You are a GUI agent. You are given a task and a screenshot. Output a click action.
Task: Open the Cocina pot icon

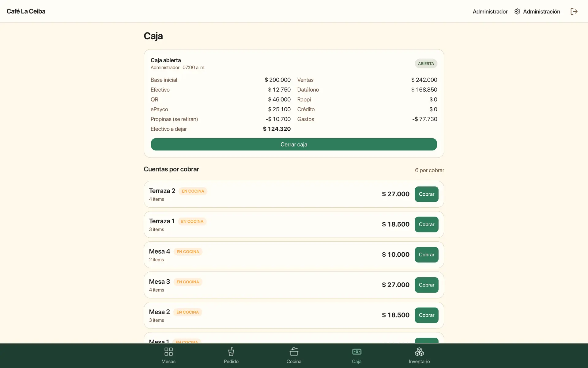294,351
